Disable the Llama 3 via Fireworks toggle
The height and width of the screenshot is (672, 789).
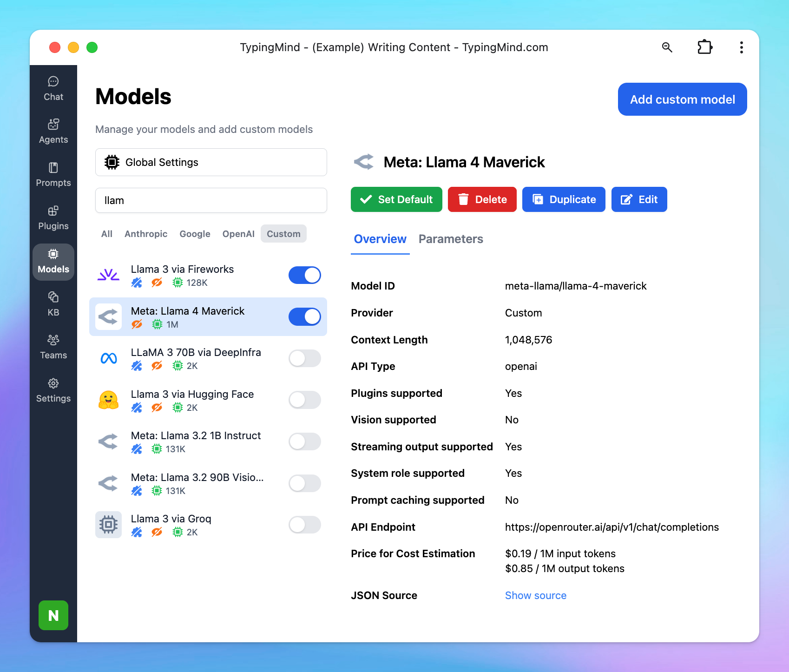tap(305, 275)
